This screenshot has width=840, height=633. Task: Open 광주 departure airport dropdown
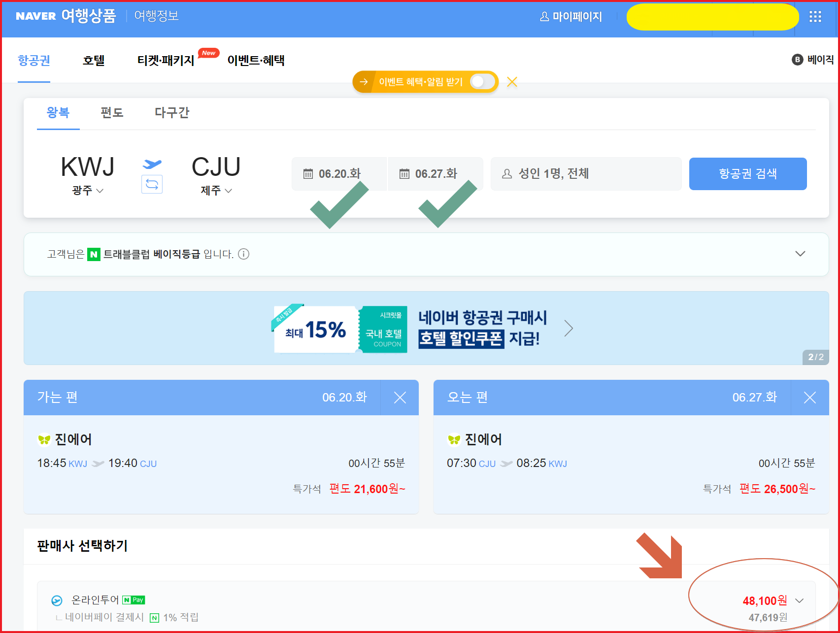pos(88,191)
